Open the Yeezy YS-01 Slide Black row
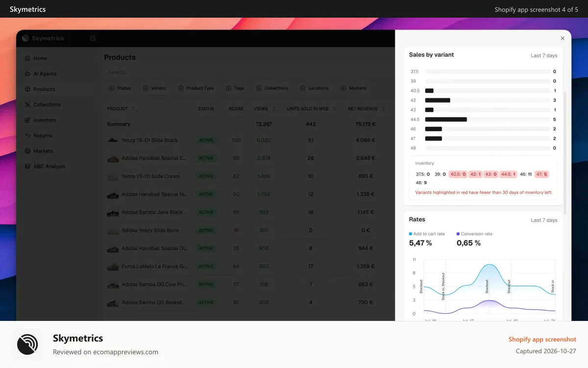588x368 pixels. coord(249,140)
